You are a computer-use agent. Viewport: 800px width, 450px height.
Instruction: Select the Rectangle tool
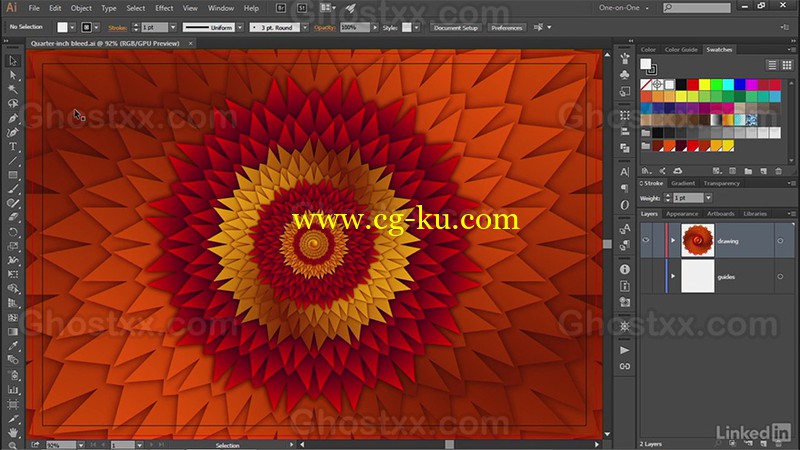(x=13, y=175)
